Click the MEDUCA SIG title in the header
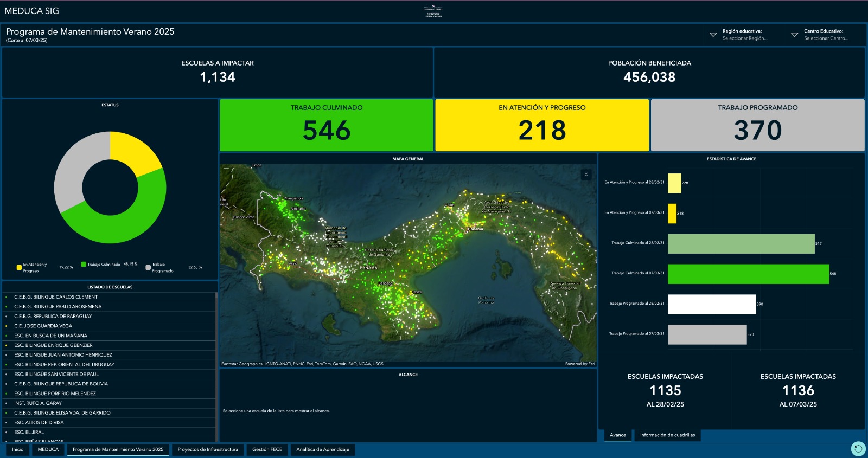The width and height of the screenshot is (868, 458). 31,11
